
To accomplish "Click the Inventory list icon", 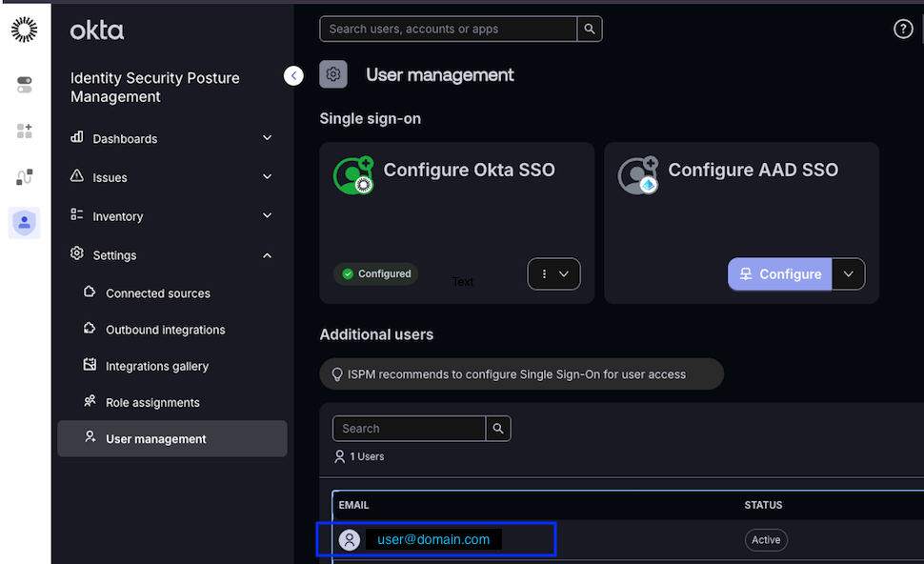I will (77, 214).
